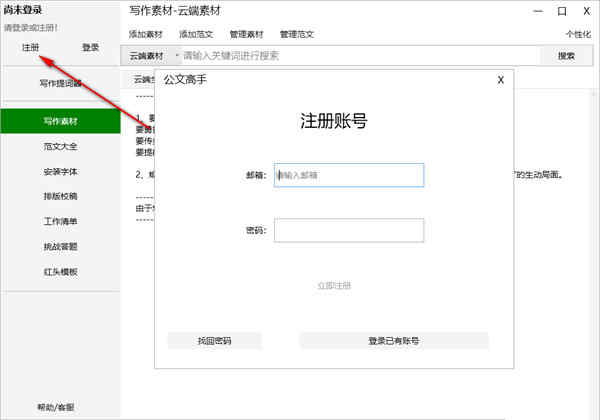Click 帮助/客服 at the sidebar bottom
Image resolution: width=600 pixels, height=420 pixels.
point(56,407)
